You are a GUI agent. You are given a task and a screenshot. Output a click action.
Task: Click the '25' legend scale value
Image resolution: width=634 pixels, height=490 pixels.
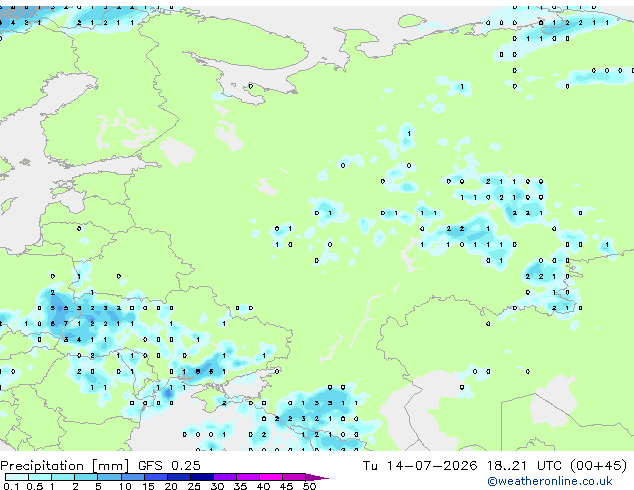(x=194, y=486)
